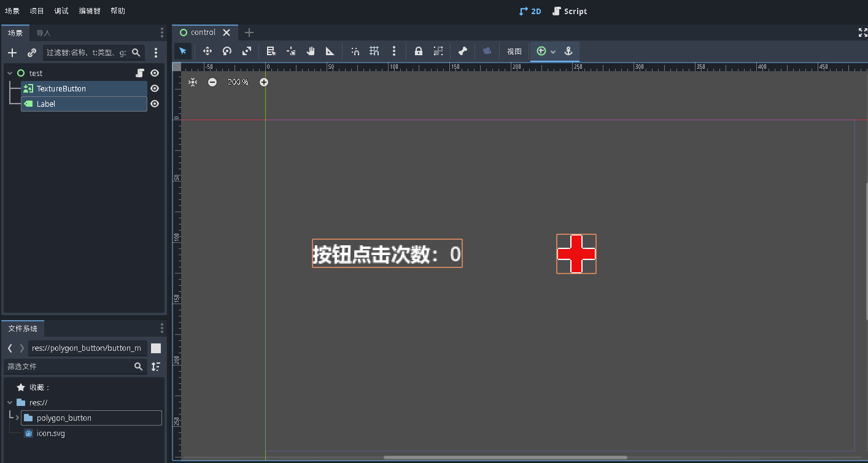The width and height of the screenshot is (868, 463).
Task: Select the Move tool in the toolbar
Action: [207, 51]
